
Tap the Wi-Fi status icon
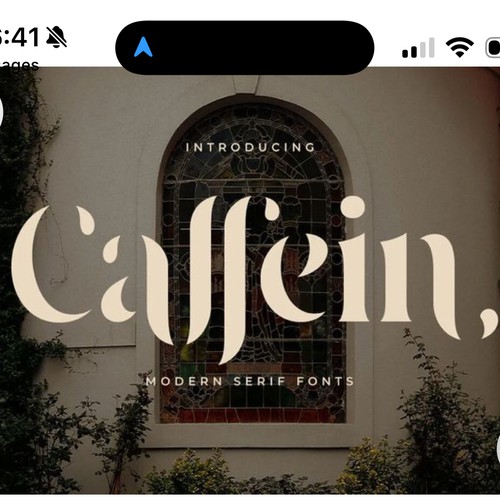[x=460, y=47]
